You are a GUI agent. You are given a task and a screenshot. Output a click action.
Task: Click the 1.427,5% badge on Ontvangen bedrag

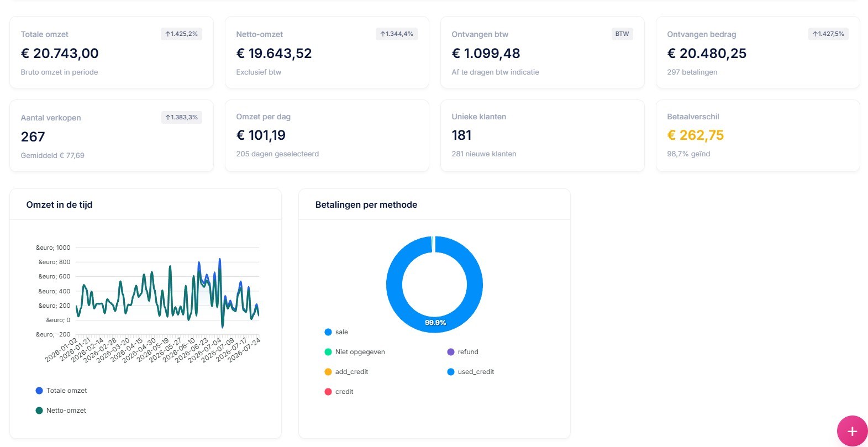click(x=828, y=34)
